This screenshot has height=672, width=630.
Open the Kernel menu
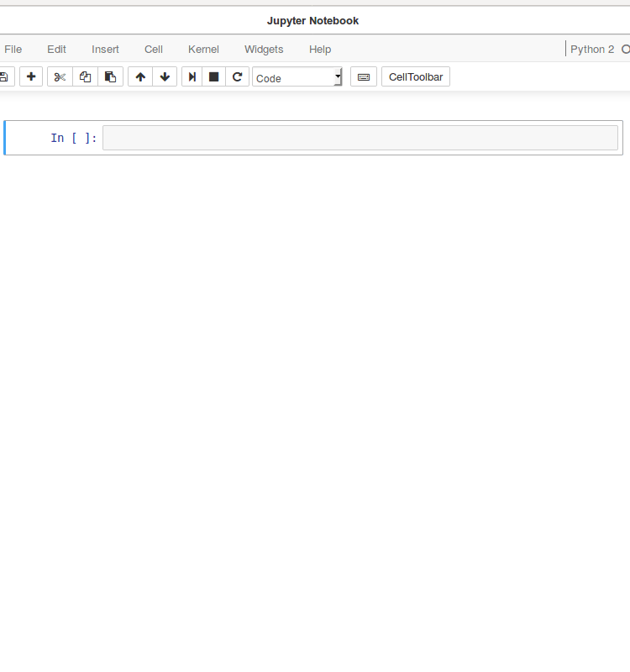[x=203, y=50]
